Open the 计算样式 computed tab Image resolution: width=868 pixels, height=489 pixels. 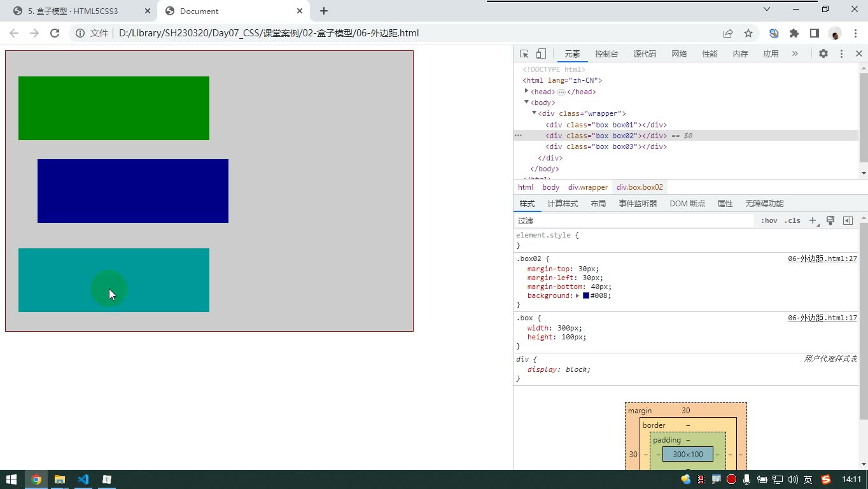563,204
